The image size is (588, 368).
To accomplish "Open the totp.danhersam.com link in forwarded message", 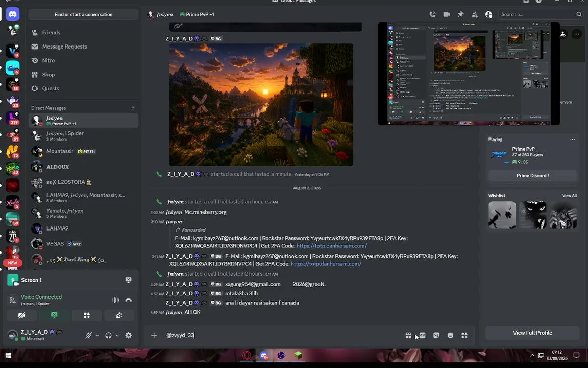I will pyautogui.click(x=331, y=246).
